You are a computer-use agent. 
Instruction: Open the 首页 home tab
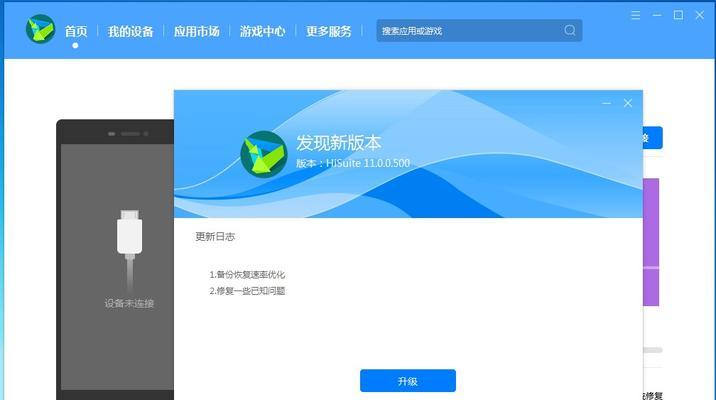[76, 31]
